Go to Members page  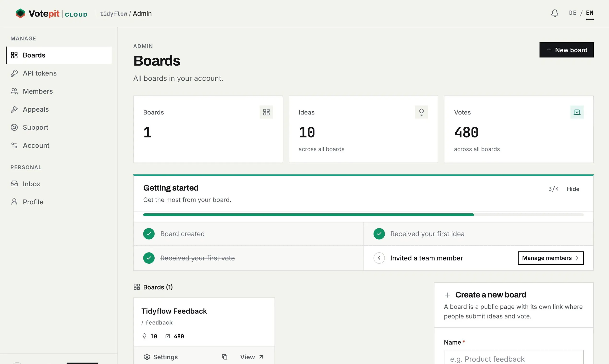coord(59,91)
